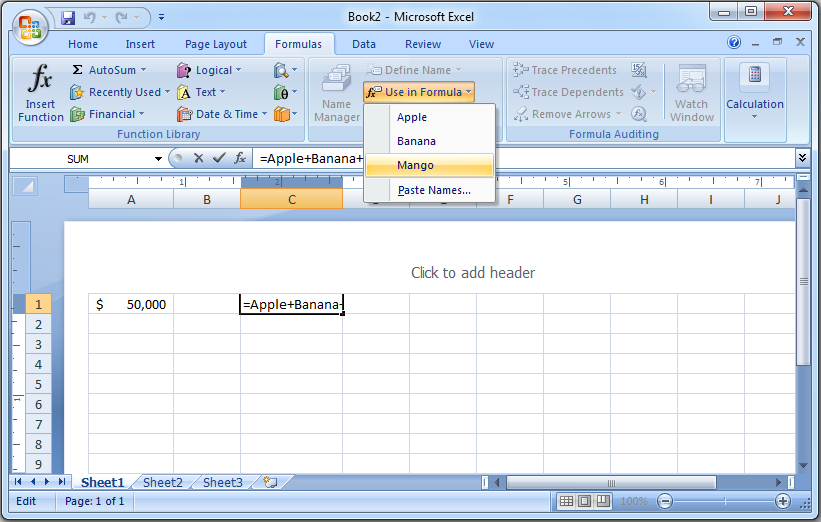This screenshot has height=522, width=821.
Task: Open Customize Quick Access Toolbar arrow
Action: tap(161, 17)
